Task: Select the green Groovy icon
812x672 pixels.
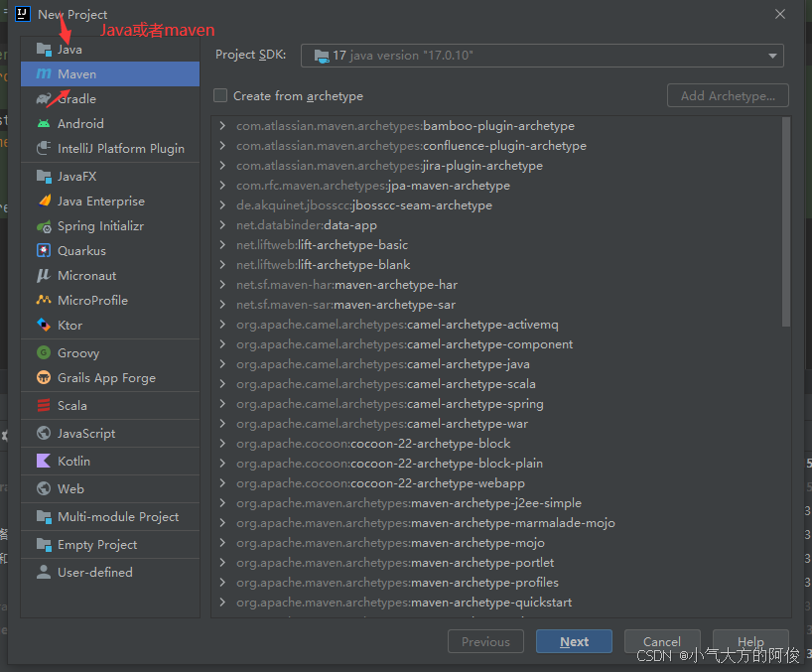Action: (44, 353)
